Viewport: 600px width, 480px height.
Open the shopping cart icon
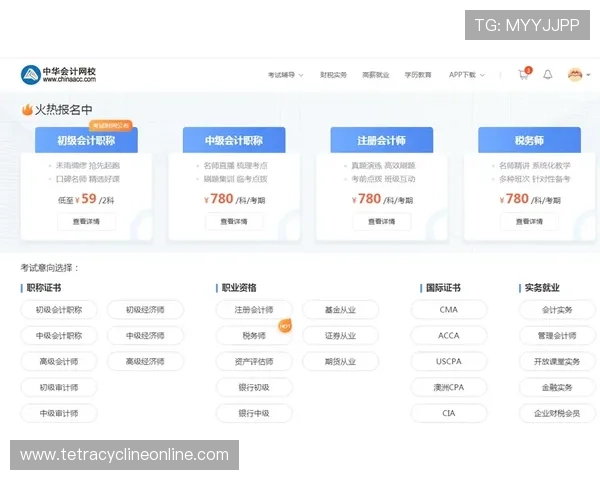pyautogui.click(x=523, y=75)
